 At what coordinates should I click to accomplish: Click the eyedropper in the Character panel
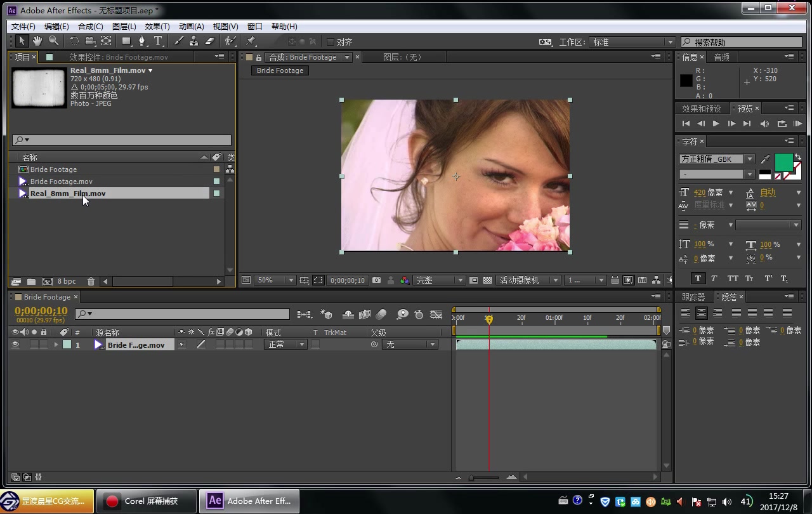765,159
